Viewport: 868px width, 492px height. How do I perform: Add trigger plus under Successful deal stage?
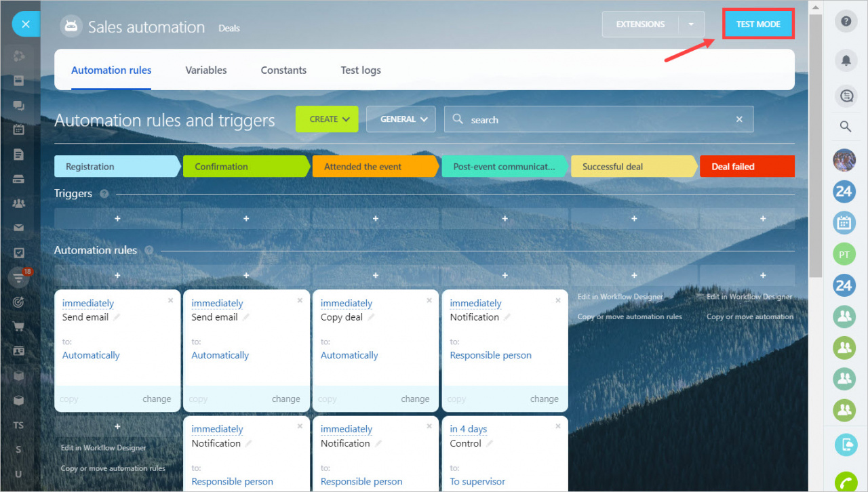point(634,219)
